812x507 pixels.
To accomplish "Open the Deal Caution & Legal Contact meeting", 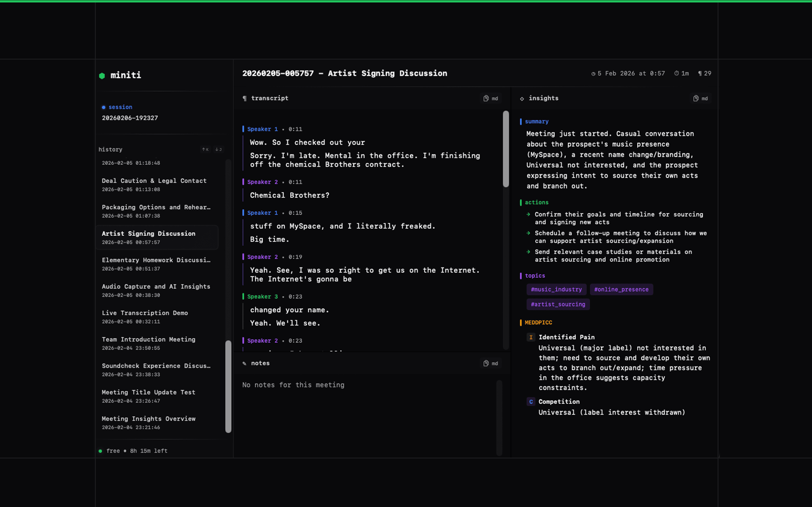I will click(157, 184).
